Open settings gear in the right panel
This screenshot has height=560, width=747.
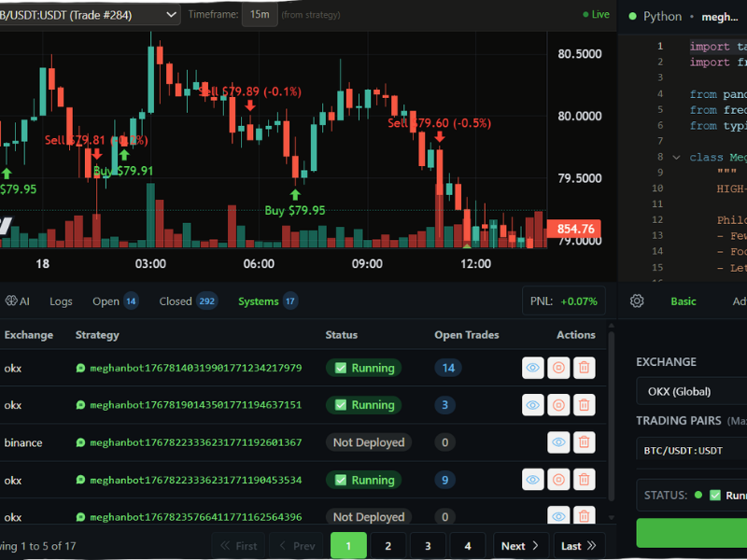pyautogui.click(x=637, y=301)
